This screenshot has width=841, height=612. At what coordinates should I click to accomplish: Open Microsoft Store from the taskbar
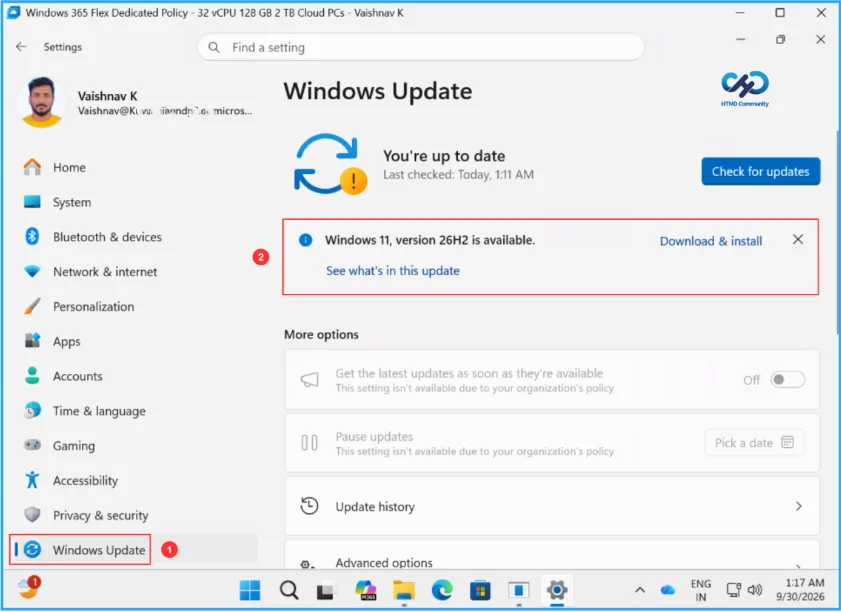481,591
